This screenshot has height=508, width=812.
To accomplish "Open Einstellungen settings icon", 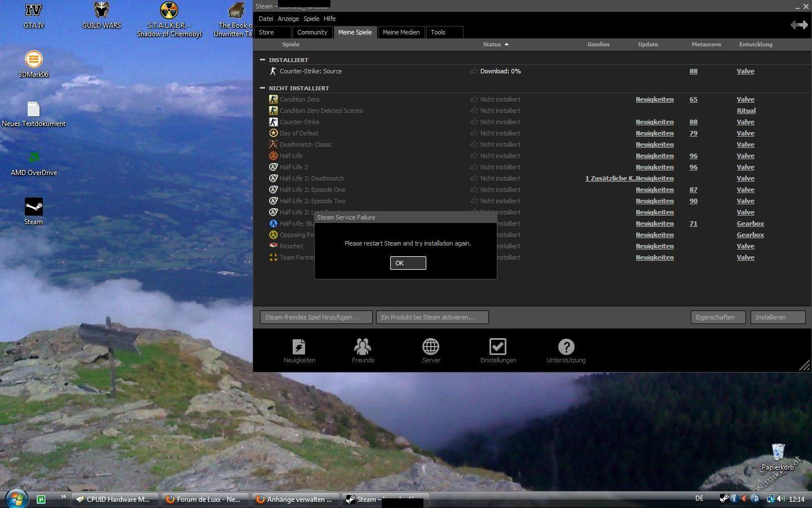I will coord(498,351).
